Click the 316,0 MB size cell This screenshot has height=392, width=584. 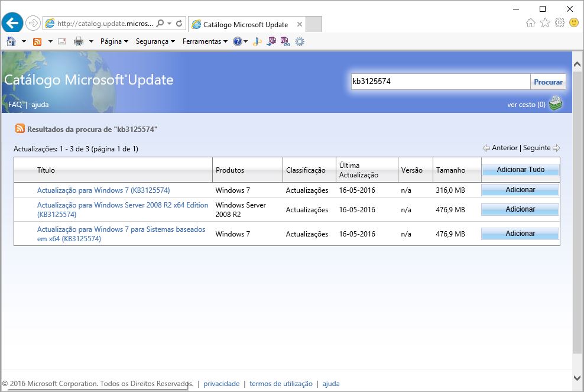[450, 190]
